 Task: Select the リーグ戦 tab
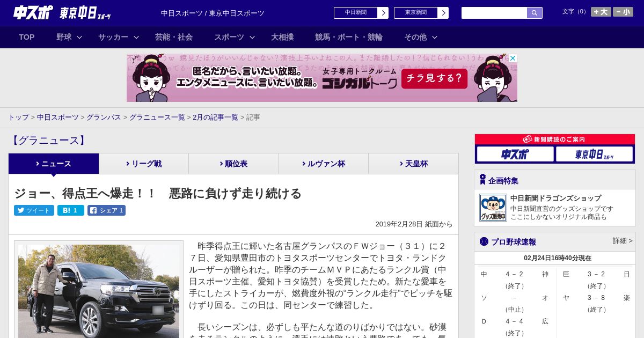point(144,164)
